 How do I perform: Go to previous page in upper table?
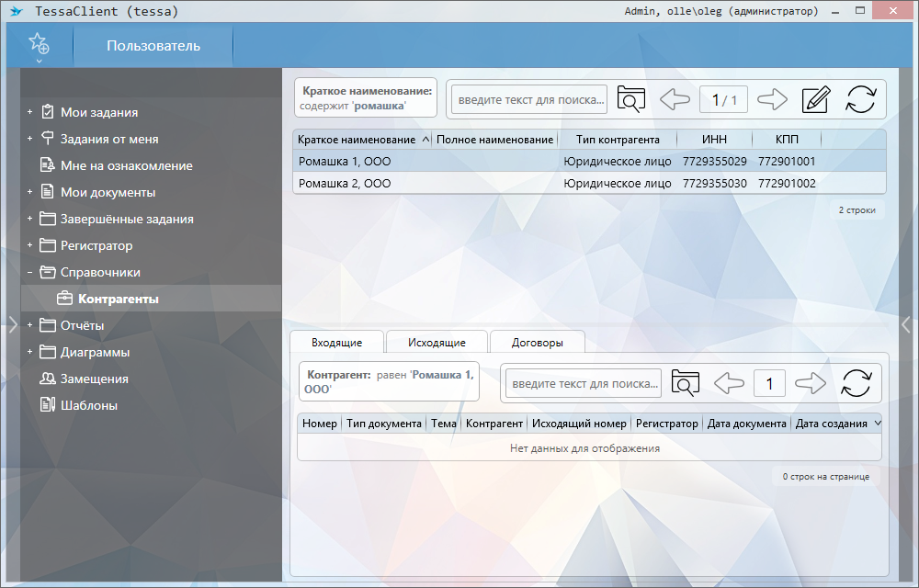coord(675,99)
